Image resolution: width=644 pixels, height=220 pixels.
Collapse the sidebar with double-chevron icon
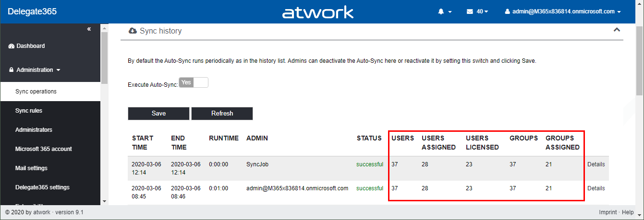click(89, 29)
